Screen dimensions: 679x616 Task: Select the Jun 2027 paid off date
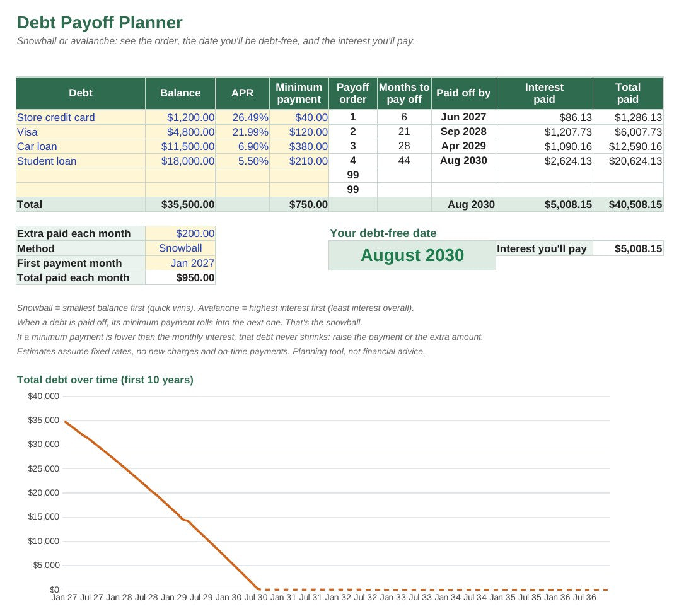pos(463,117)
